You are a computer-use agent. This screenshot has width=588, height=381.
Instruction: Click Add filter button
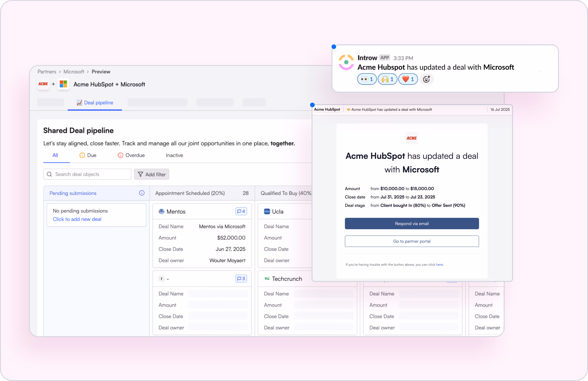(152, 174)
